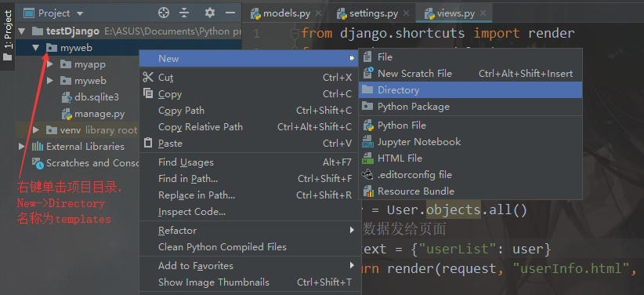Close the views.py tab
The width and height of the screenshot is (644, 295).
pyautogui.click(x=483, y=13)
